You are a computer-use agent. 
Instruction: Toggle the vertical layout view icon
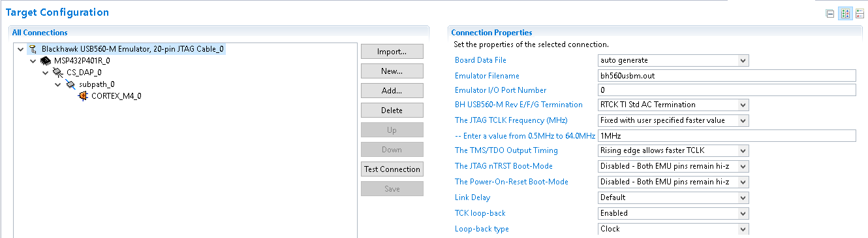coord(860,14)
